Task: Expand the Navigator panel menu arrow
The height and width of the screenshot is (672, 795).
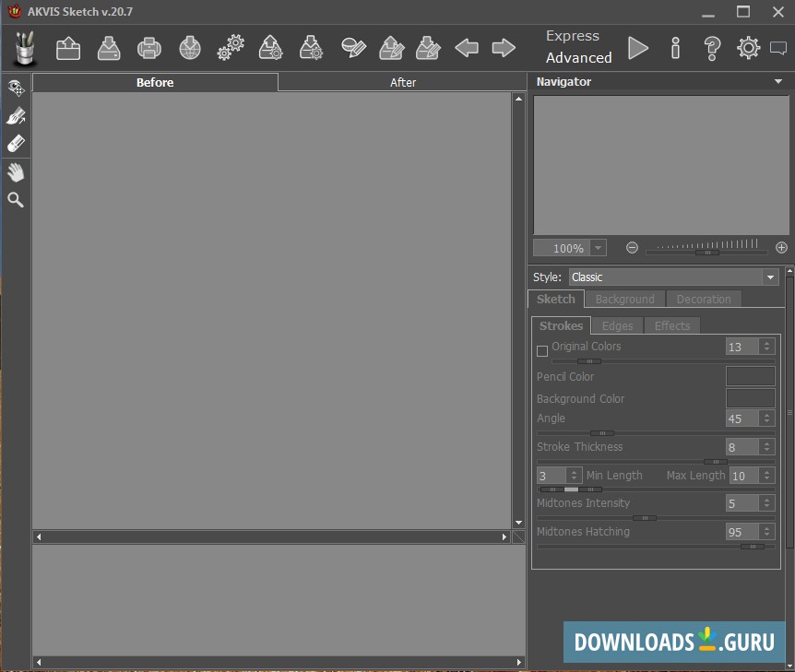Action: click(x=779, y=82)
